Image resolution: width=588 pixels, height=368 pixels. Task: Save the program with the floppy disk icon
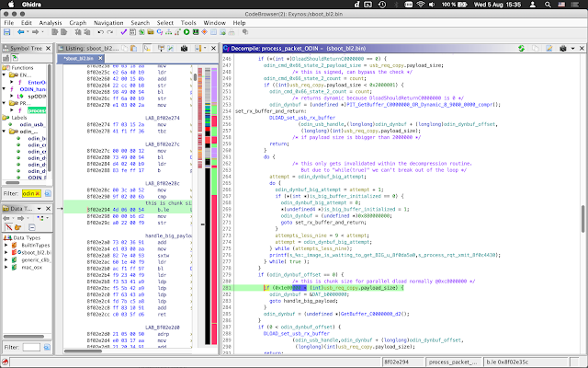(6, 32)
